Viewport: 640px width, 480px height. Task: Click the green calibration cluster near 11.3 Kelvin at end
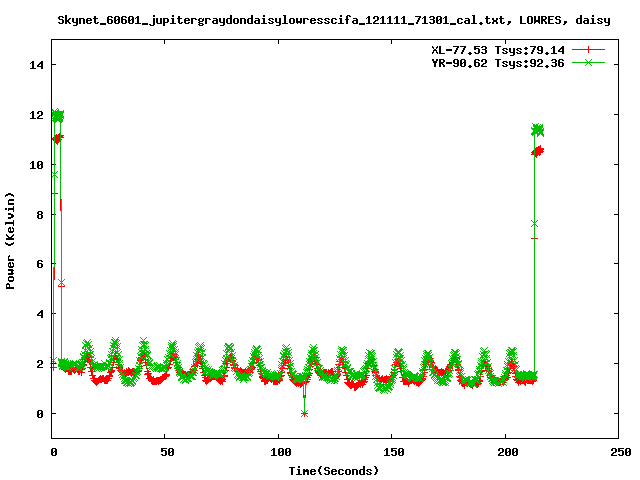(x=538, y=131)
